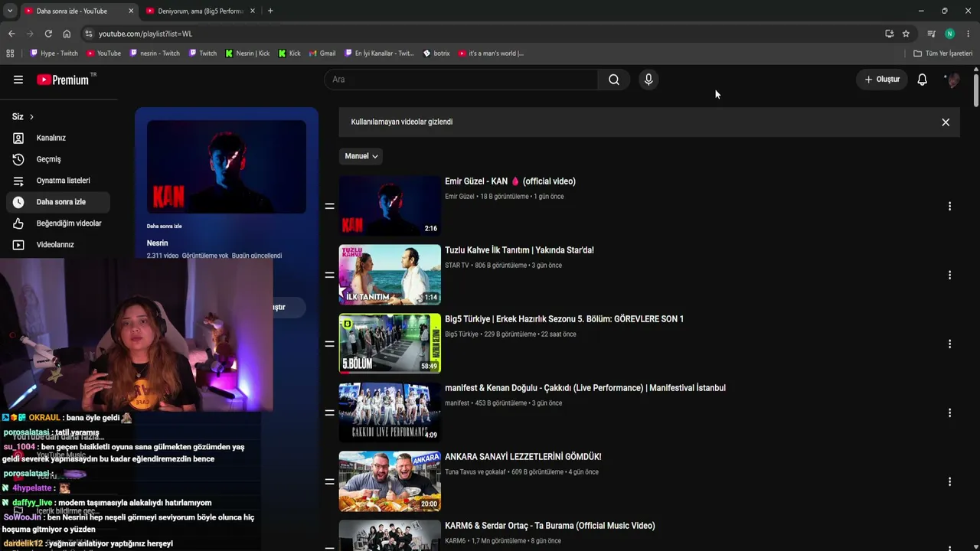Open Chrome home page button
The image size is (980, 551).
67,34
